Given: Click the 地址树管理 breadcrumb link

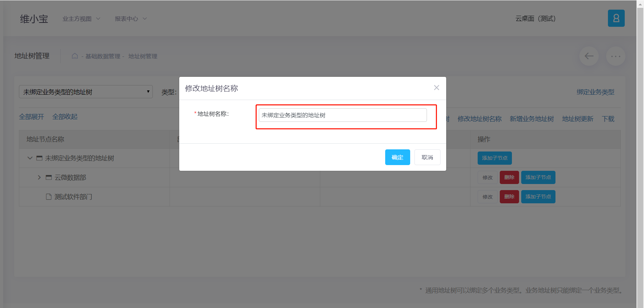Looking at the screenshot, I should point(143,56).
